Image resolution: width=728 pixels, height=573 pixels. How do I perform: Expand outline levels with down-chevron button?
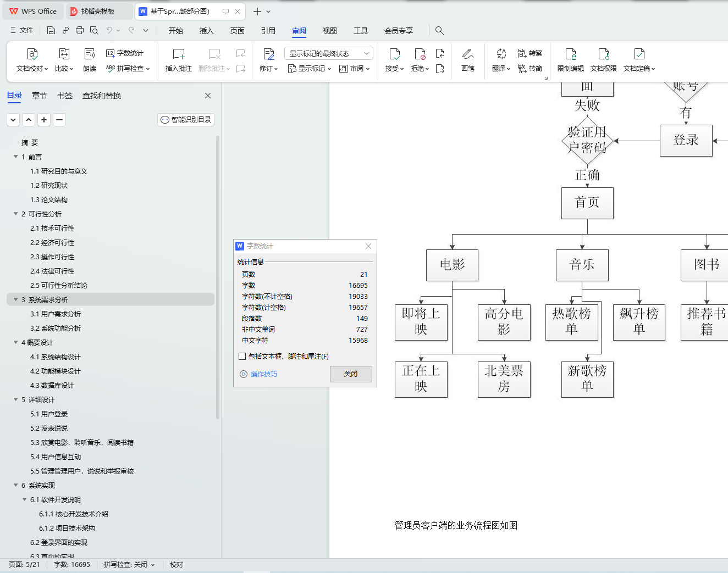click(14, 120)
